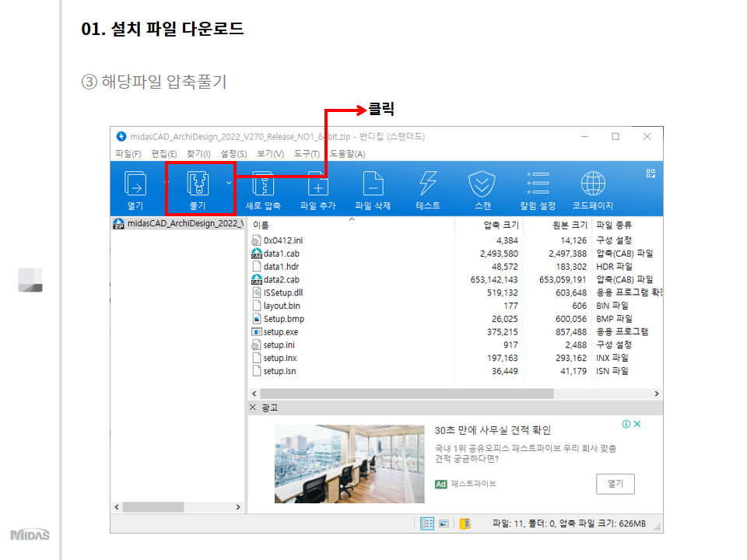This screenshot has height=560, width=747.
Task: Sort by the 파일 종류 column header
Action: 614,225
